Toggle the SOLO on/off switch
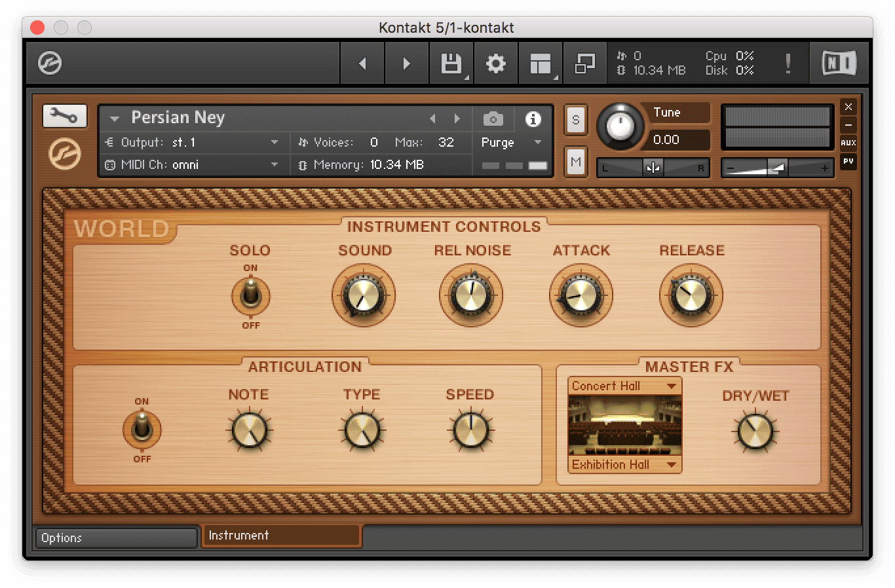The image size is (895, 588). tap(250, 295)
